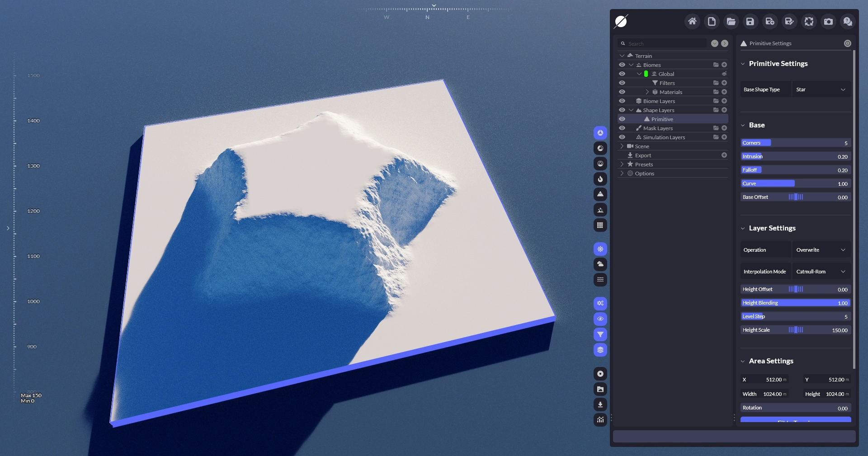
Task: Click the Height Blending slider
Action: 795,303
